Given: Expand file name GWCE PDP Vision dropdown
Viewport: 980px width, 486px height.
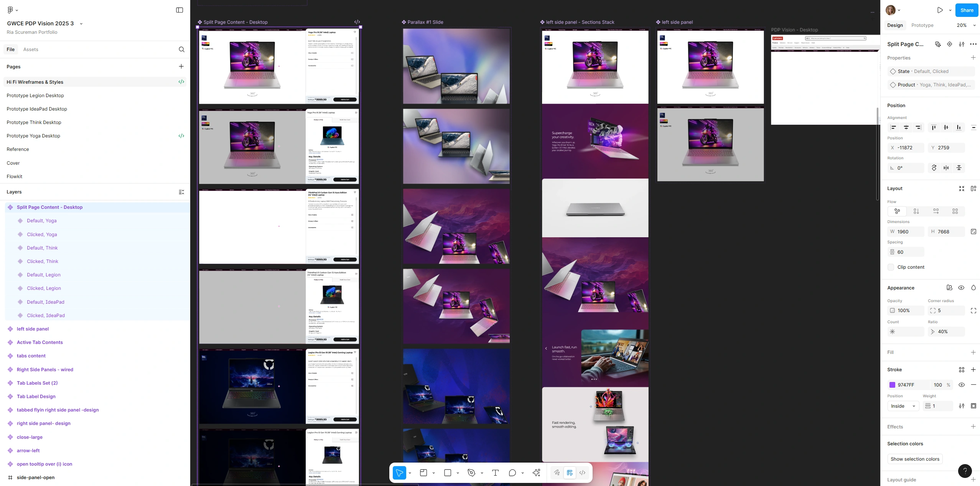Looking at the screenshot, I should coord(81,23).
